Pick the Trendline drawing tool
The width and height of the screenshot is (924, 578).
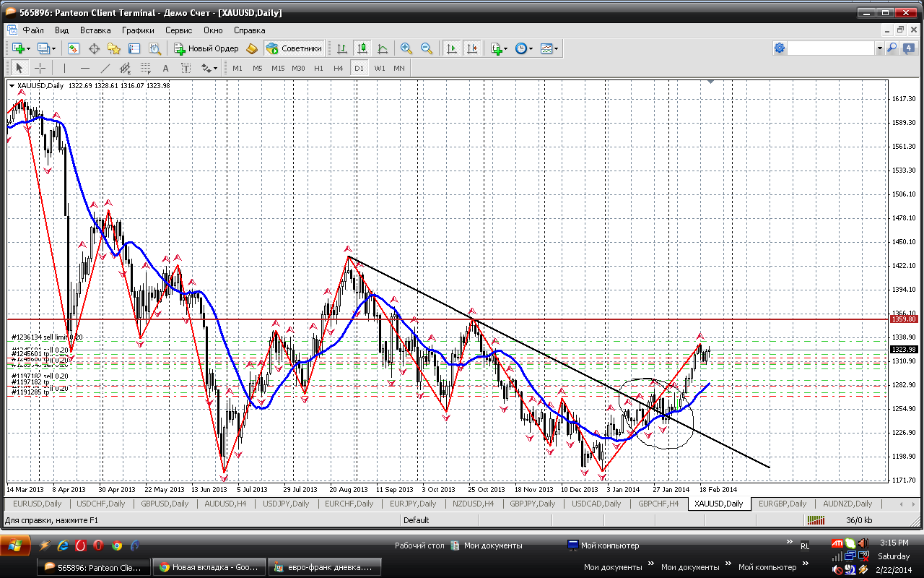105,68
